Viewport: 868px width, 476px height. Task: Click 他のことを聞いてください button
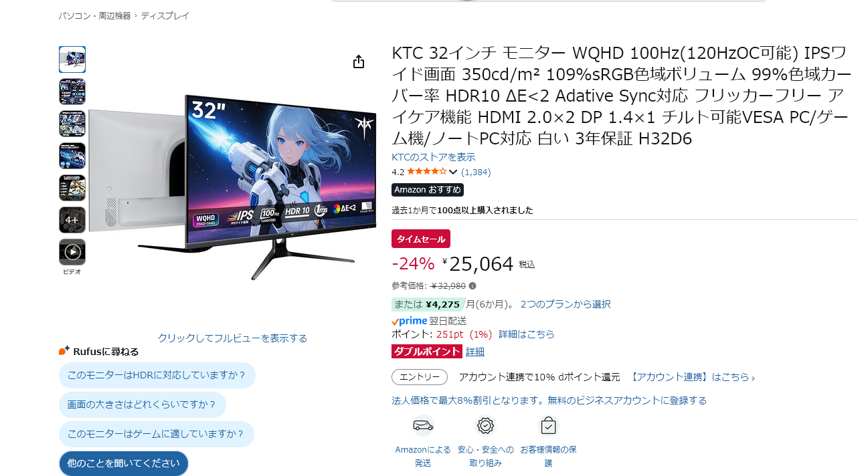point(124,463)
